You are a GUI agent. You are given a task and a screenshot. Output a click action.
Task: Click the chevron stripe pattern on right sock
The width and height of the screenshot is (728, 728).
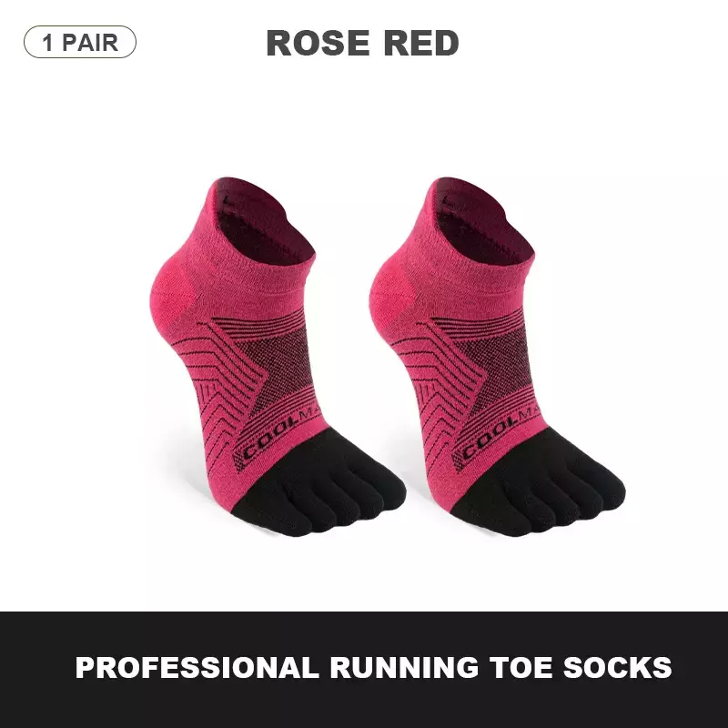click(x=442, y=395)
